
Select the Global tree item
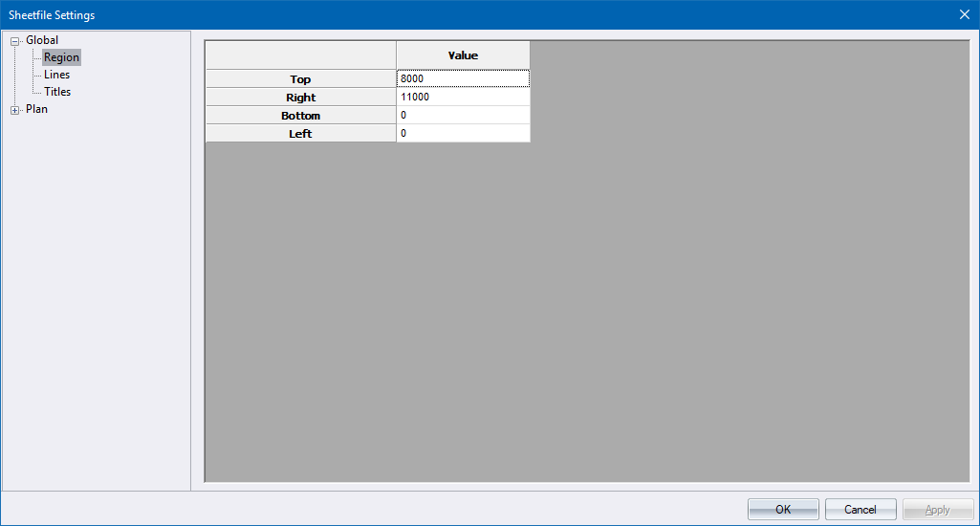pos(42,40)
